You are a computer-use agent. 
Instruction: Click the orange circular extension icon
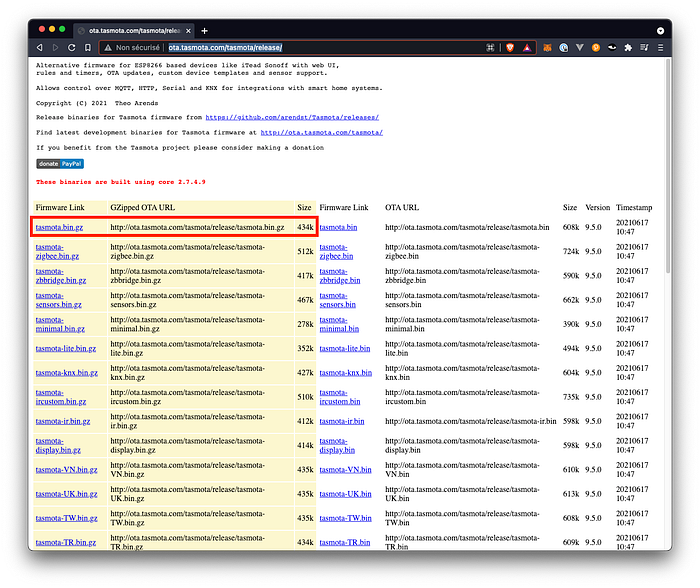point(596,47)
